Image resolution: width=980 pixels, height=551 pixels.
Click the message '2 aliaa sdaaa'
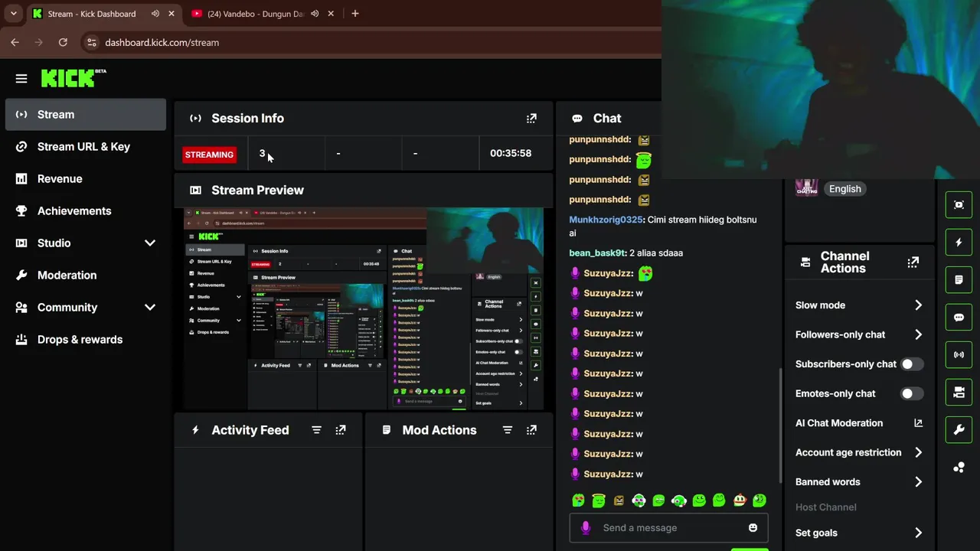656,253
